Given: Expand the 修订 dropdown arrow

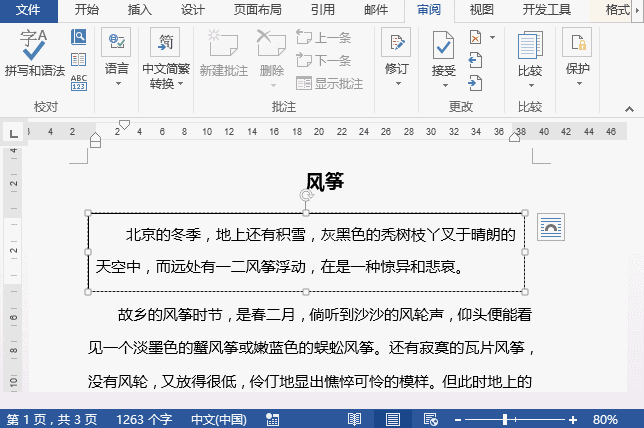Looking at the screenshot, I should pos(396,85).
